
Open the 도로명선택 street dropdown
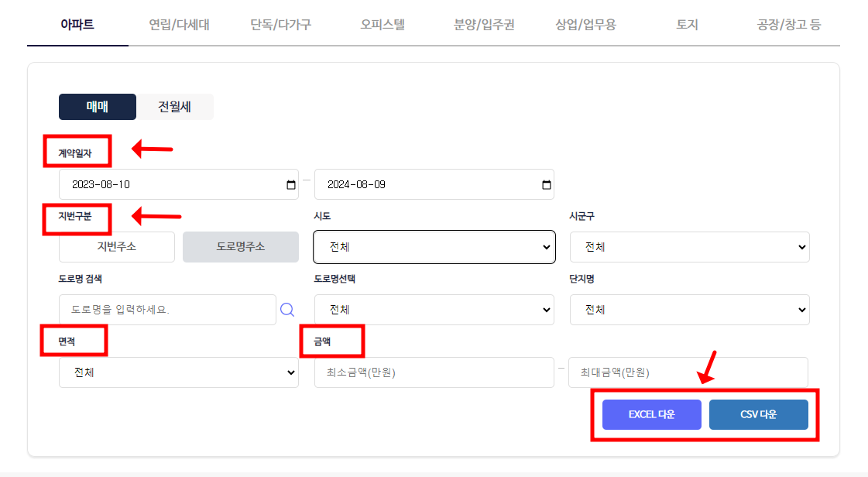(434, 309)
